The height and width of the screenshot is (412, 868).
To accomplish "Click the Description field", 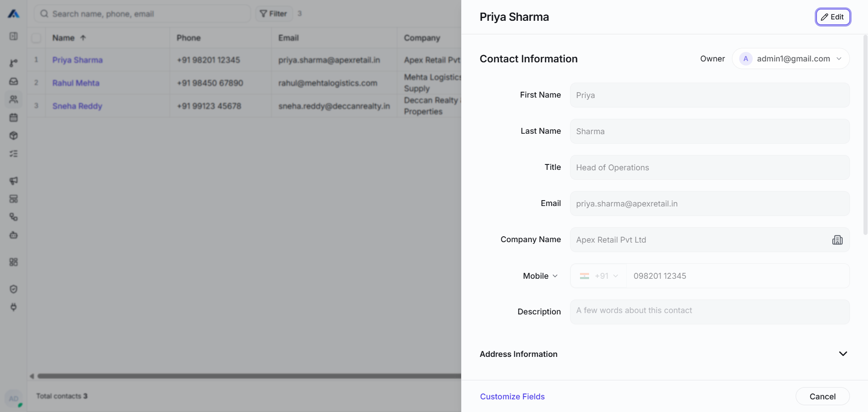I will pos(710,312).
